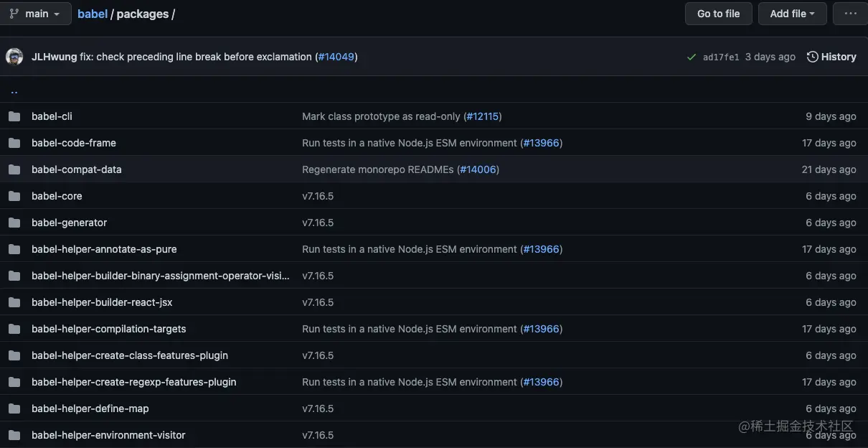This screenshot has height=448, width=868.
Task: Open JLHwung author link
Action: (x=54, y=57)
